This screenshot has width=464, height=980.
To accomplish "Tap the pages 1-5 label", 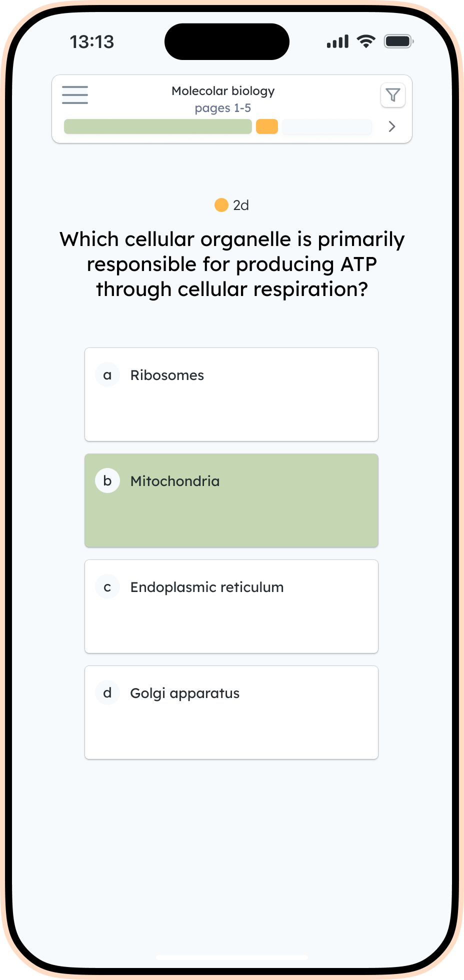I will [x=223, y=108].
